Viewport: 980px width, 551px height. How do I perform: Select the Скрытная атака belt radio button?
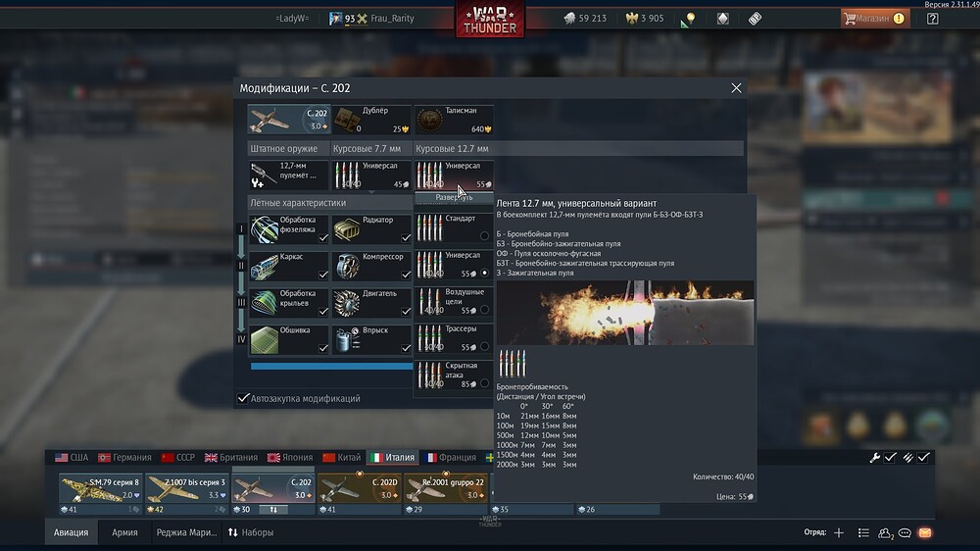[x=484, y=383]
